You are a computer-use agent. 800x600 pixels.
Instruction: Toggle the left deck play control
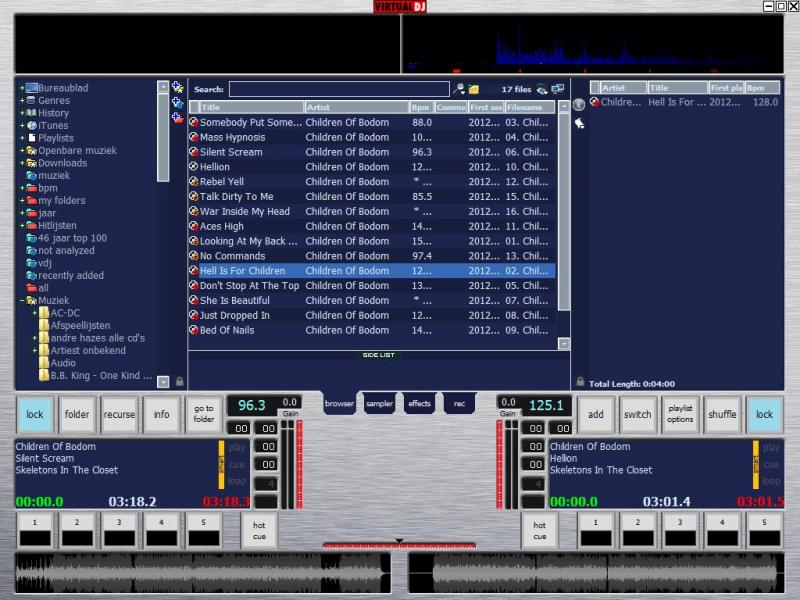237,447
